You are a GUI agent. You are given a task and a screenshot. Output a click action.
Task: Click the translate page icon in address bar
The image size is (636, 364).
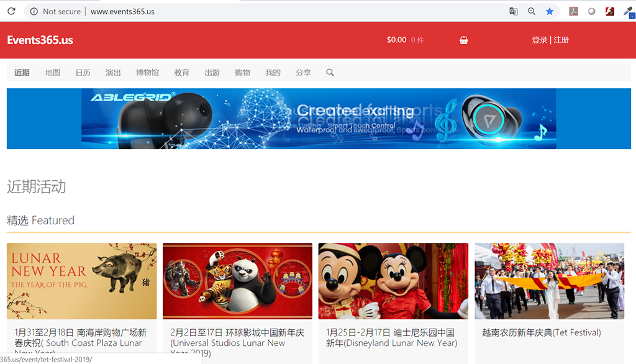click(x=514, y=11)
